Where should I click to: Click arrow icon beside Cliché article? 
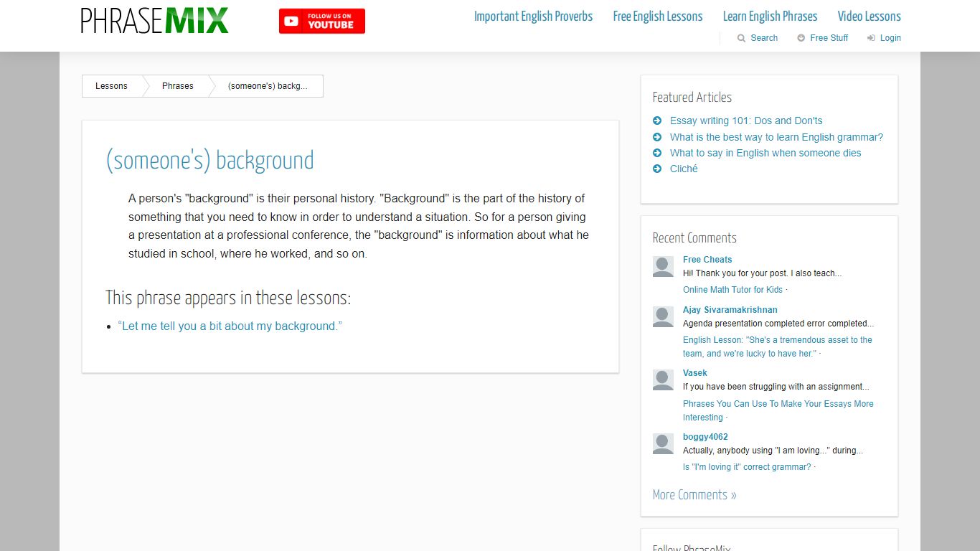657,169
